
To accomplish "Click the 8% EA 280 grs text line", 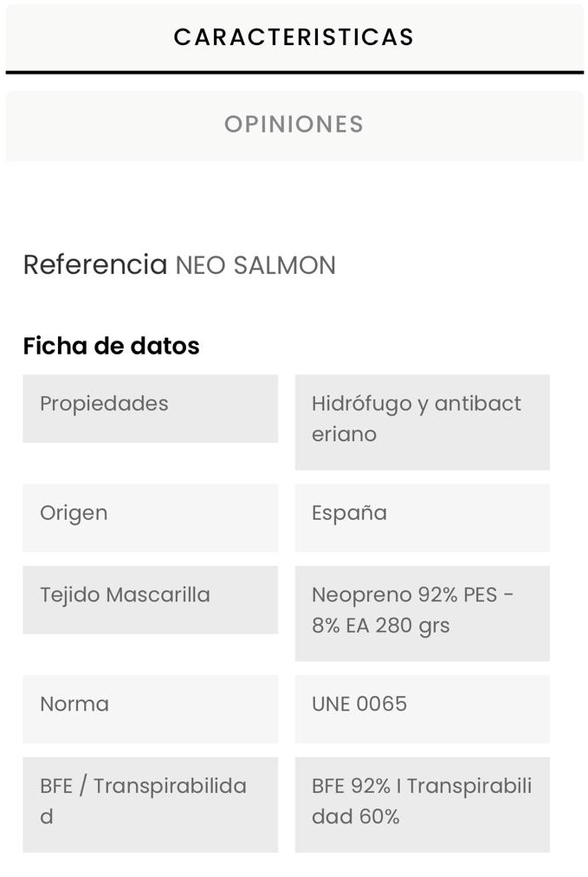I will coord(381,626).
